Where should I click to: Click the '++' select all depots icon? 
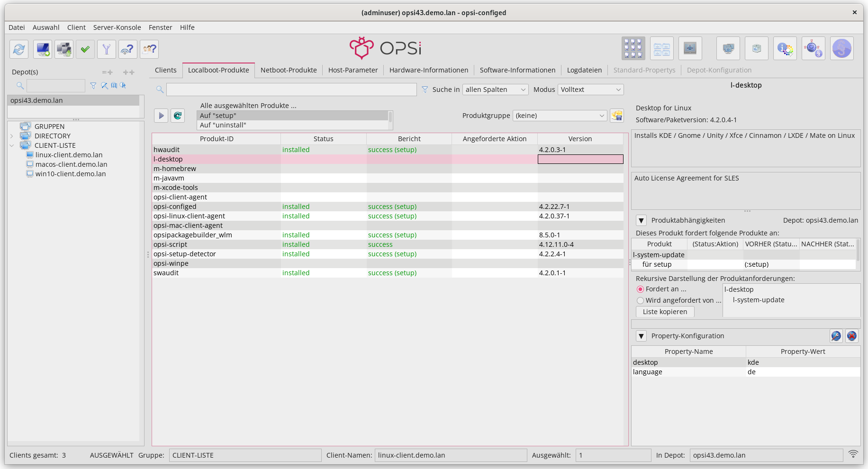pyautogui.click(x=129, y=72)
